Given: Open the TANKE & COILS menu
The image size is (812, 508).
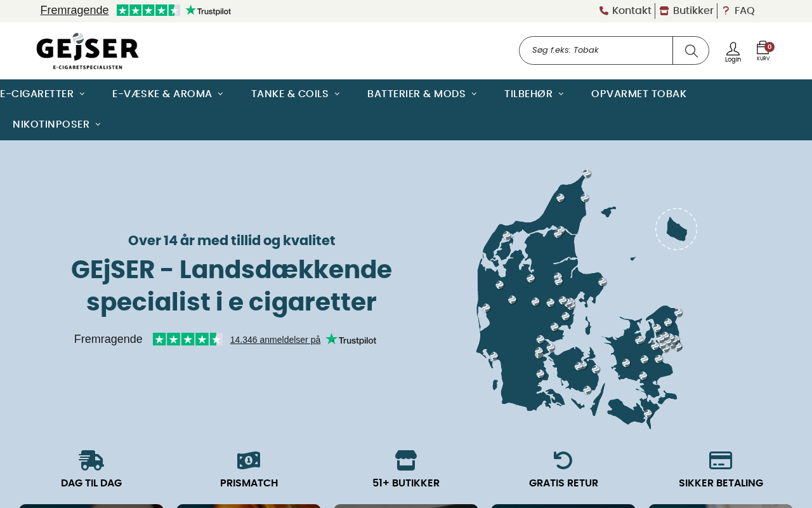Looking at the screenshot, I should click(290, 94).
